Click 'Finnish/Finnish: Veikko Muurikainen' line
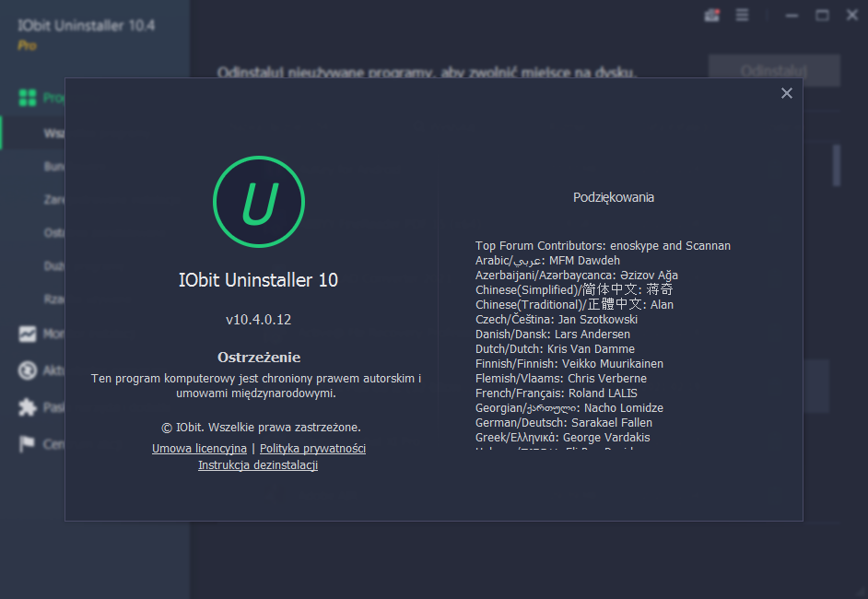The height and width of the screenshot is (599, 868). click(x=569, y=364)
